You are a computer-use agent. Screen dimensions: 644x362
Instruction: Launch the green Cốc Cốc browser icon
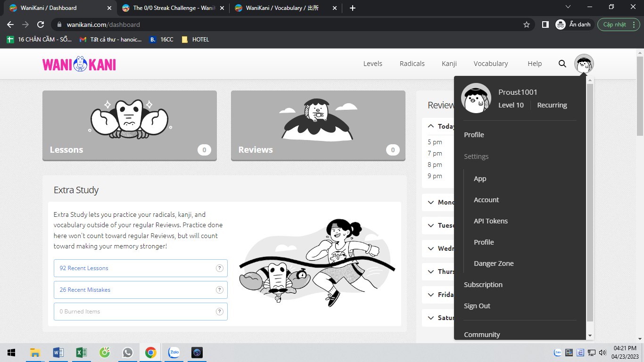pyautogui.click(x=105, y=353)
